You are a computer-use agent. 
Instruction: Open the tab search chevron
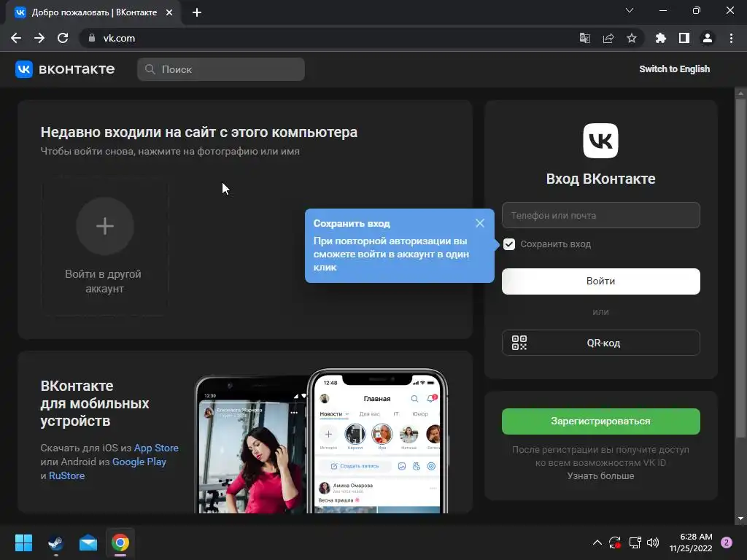pyautogui.click(x=630, y=10)
